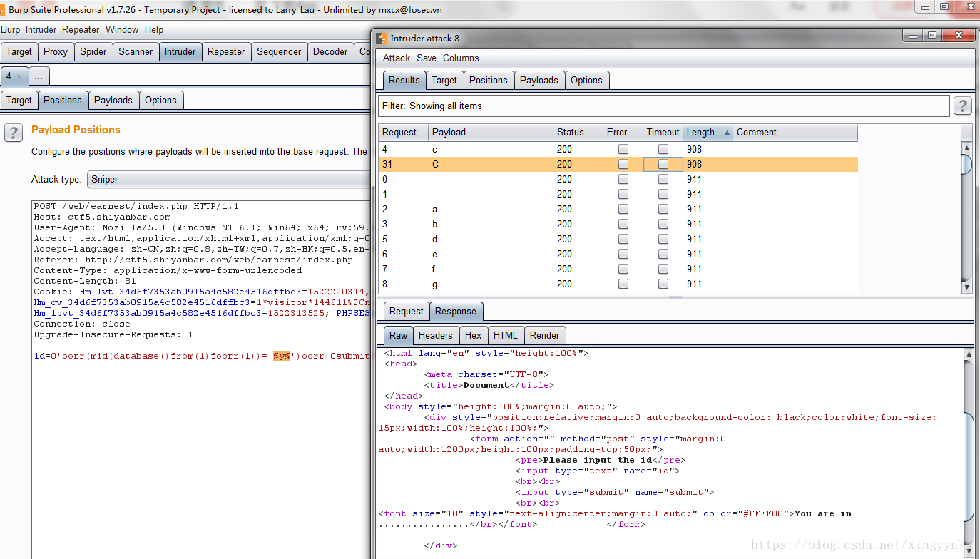Toggle Error checkbox for request 0
Screen dimensions: 980x559
[x=623, y=179]
